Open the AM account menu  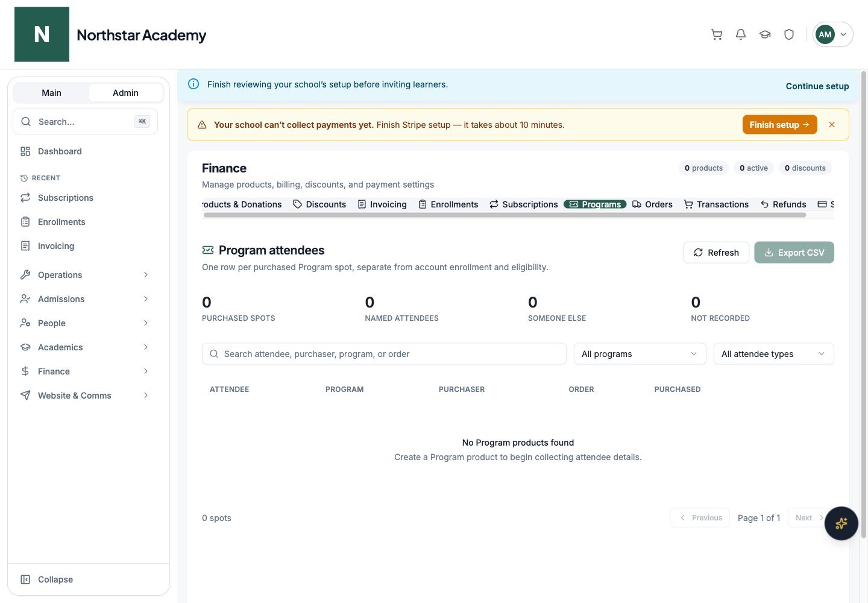[833, 34]
